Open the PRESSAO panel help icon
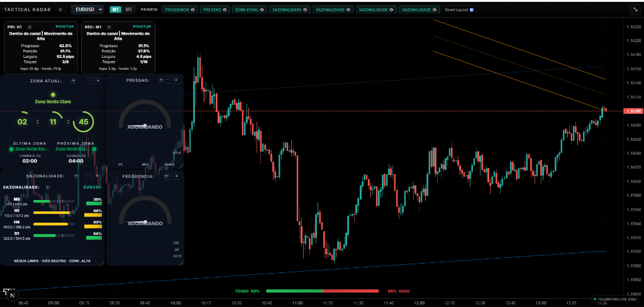Viewport: 644px width, 307px height. point(161,80)
